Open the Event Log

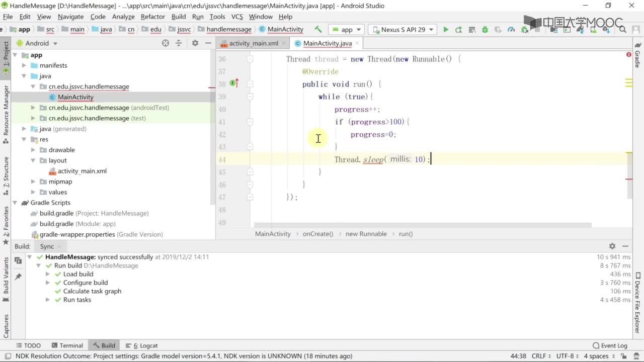[x=610, y=345]
